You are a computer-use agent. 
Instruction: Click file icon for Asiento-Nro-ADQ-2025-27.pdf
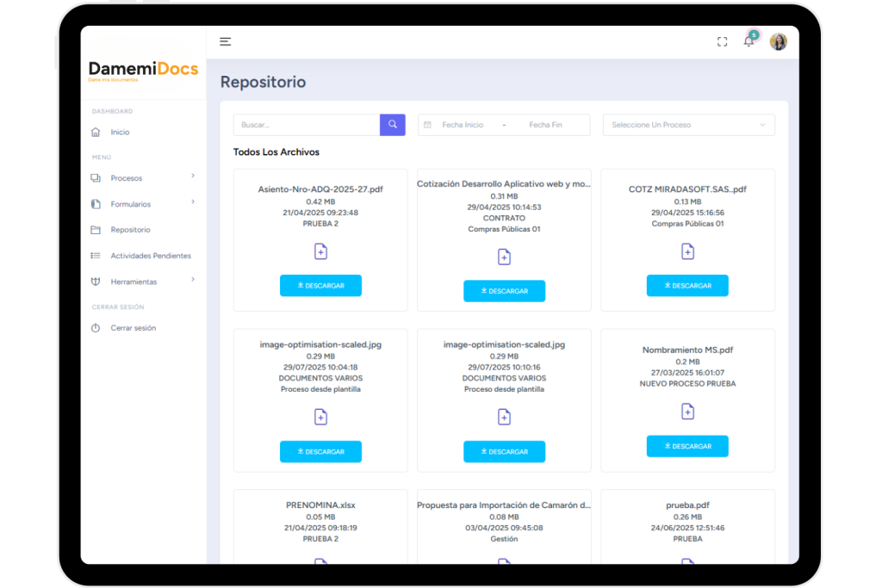(320, 251)
